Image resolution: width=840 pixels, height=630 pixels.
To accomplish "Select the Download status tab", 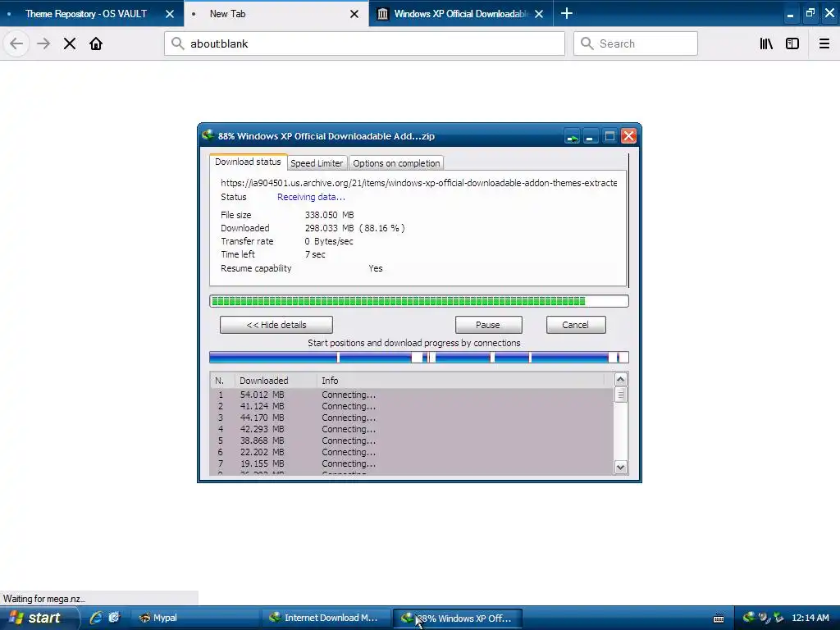I will tap(248, 162).
